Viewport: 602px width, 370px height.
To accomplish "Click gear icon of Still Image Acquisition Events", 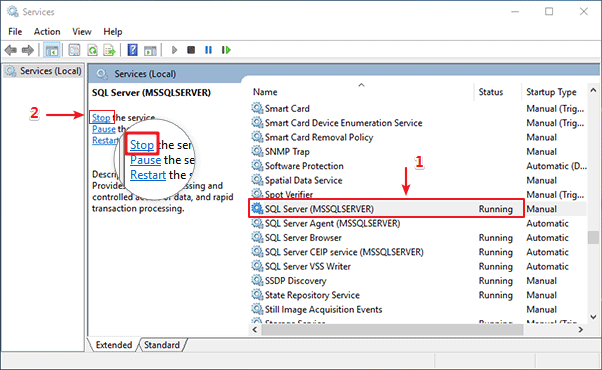I will click(257, 309).
